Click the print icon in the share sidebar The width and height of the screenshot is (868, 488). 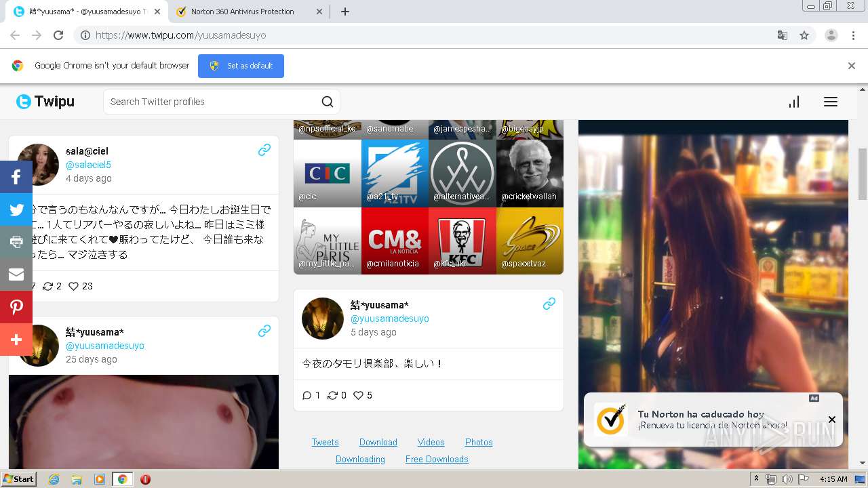pyautogui.click(x=16, y=242)
